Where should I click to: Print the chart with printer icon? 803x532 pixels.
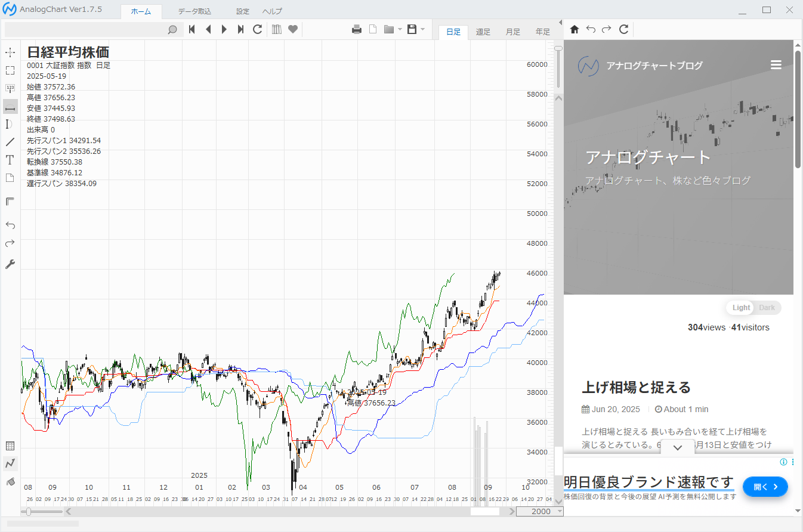(357, 29)
